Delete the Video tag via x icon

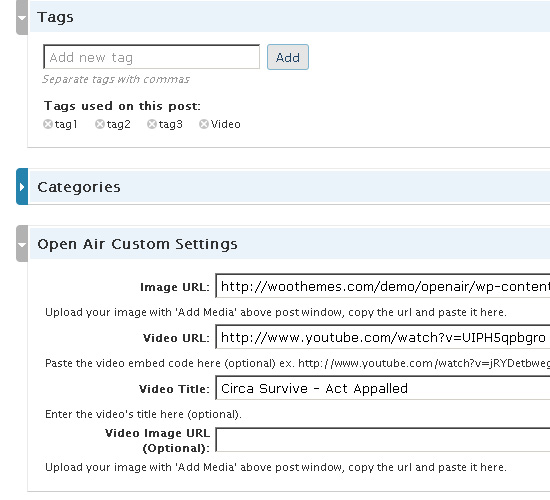(204, 124)
